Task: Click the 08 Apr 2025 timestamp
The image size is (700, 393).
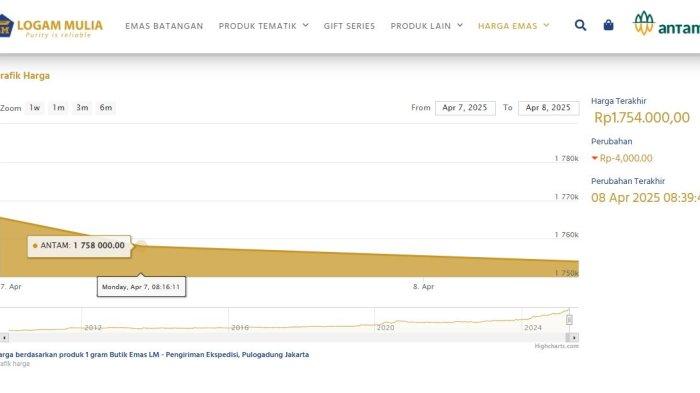Action: click(646, 197)
